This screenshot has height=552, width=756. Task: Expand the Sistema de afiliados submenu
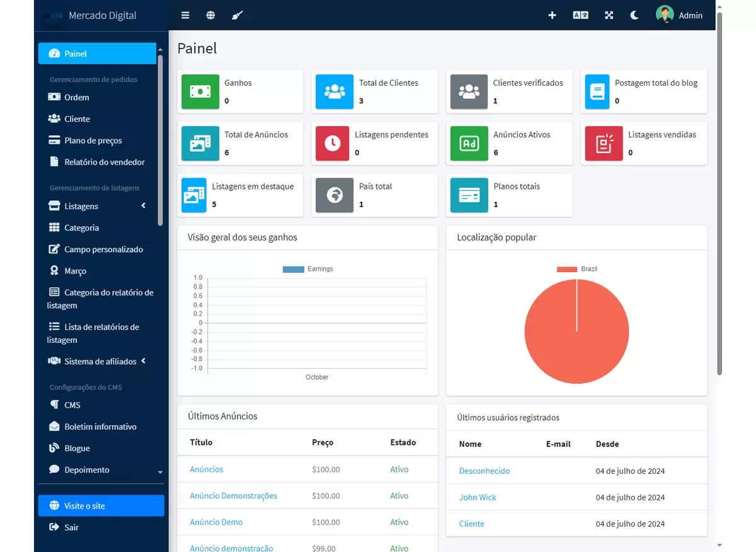(144, 361)
